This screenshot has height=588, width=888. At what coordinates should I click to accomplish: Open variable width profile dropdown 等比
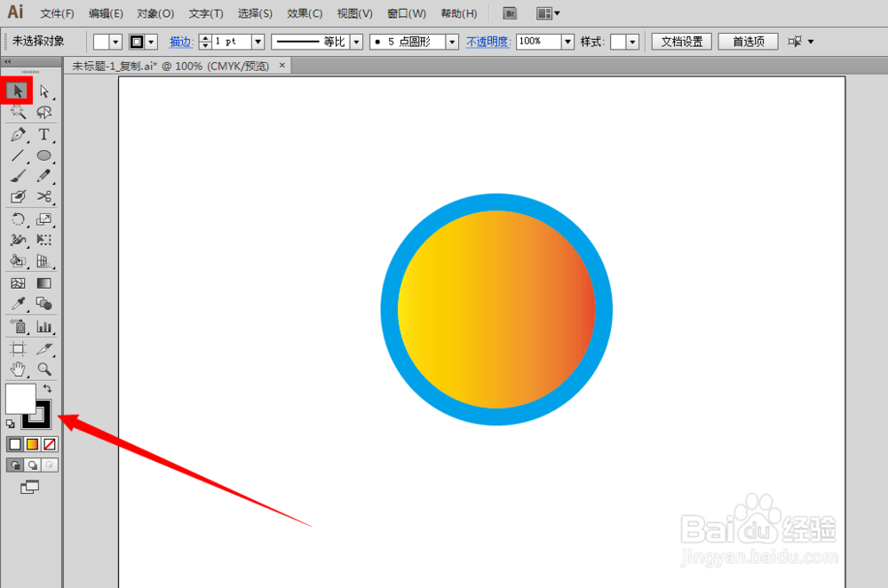(356, 42)
